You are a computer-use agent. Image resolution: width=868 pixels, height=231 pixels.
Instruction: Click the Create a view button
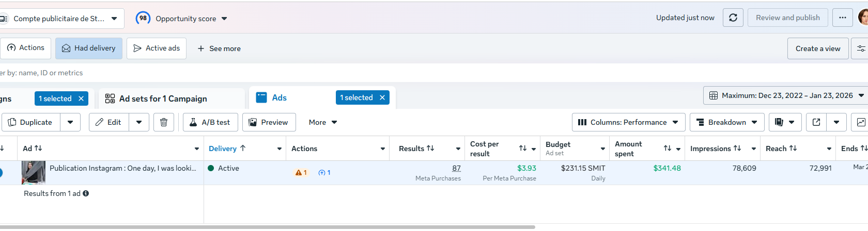(817, 48)
